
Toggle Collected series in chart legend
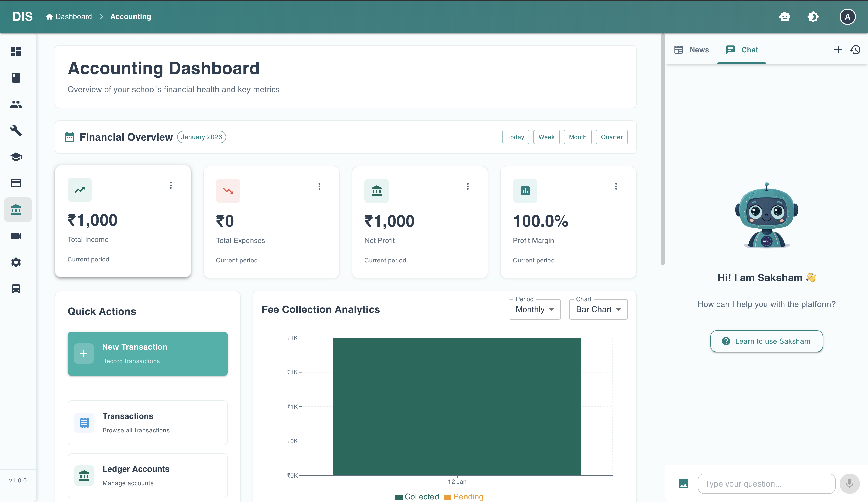(x=417, y=496)
